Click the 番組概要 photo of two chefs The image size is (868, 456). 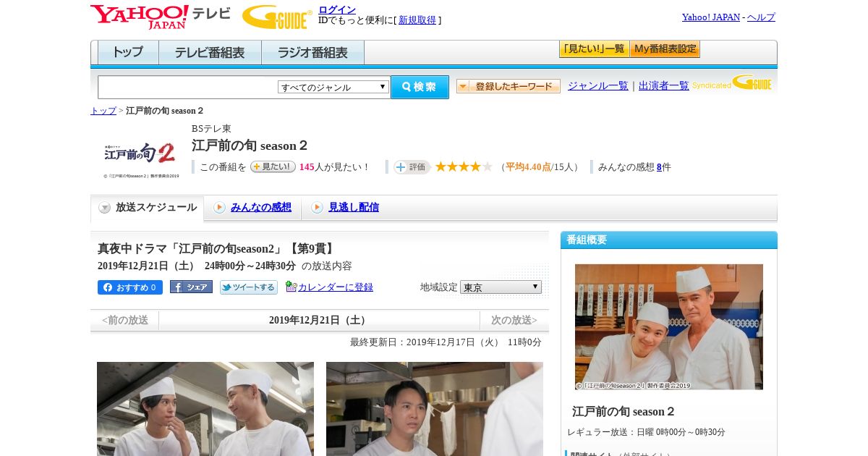click(669, 327)
